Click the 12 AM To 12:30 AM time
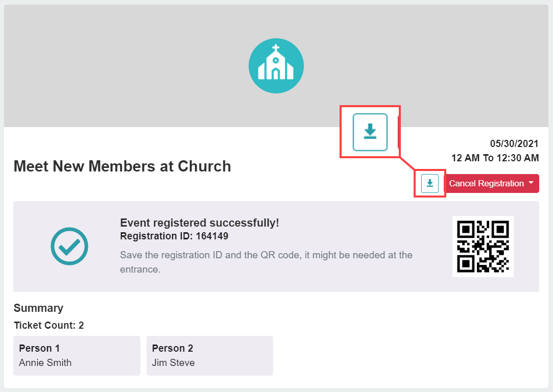The height and width of the screenshot is (392, 553). (495, 158)
